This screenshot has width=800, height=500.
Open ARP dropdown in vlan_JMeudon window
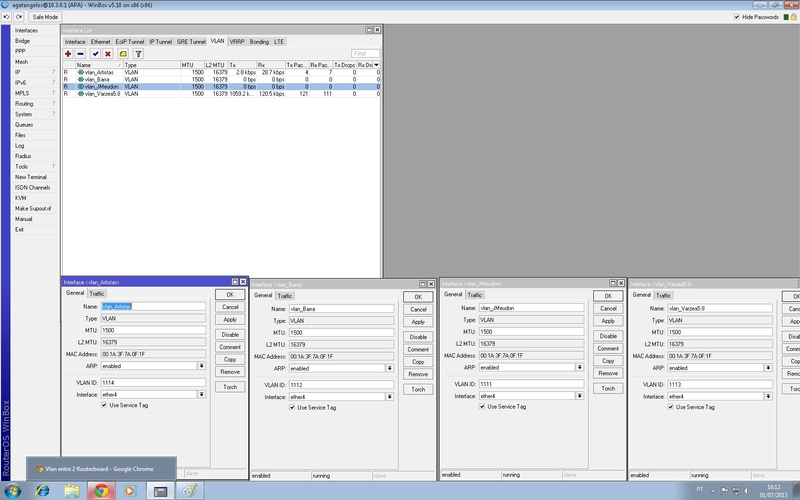tap(580, 367)
